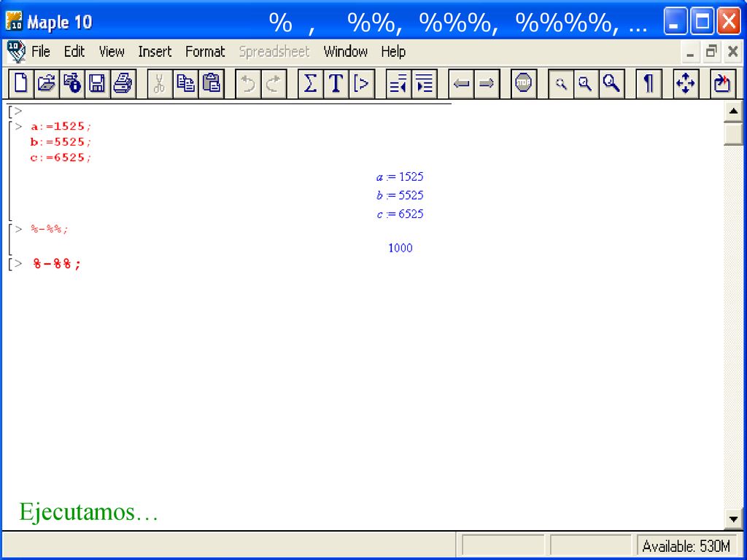This screenshot has height=560, width=747.
Task: Undo the last action
Action: pyautogui.click(x=248, y=84)
